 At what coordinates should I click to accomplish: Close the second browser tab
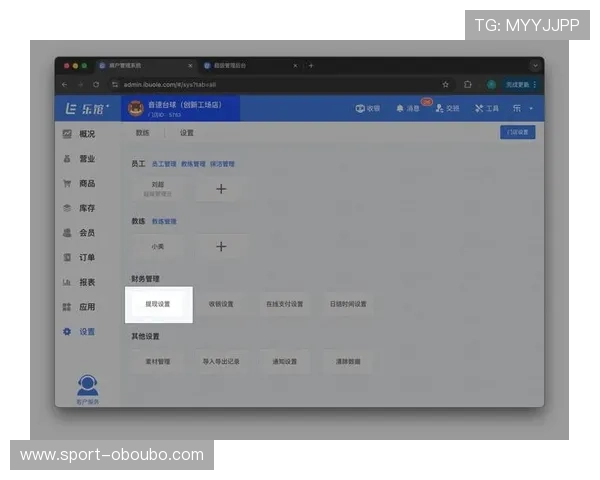295,66
